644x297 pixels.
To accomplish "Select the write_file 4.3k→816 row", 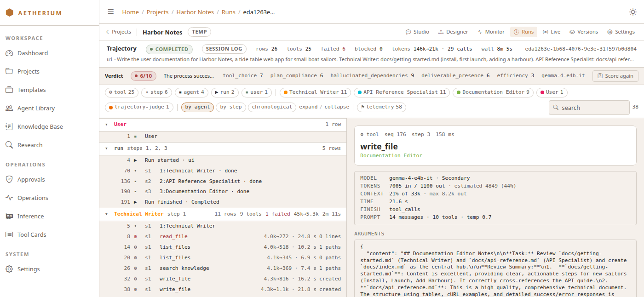I will 223,279.
